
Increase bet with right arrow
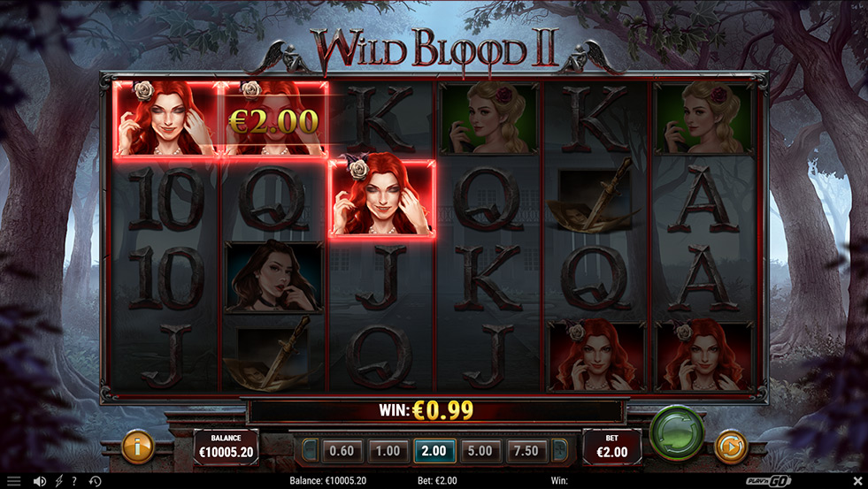(559, 451)
